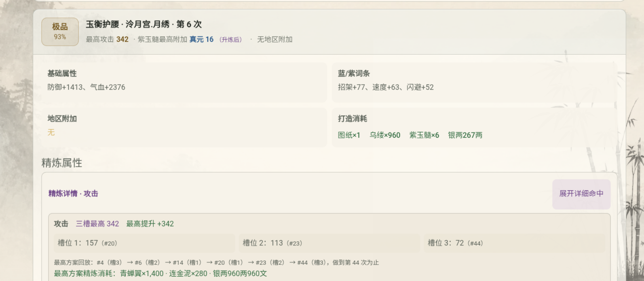Click the 无 value under 地区附加
The height and width of the screenshot is (281, 644).
coord(51,133)
